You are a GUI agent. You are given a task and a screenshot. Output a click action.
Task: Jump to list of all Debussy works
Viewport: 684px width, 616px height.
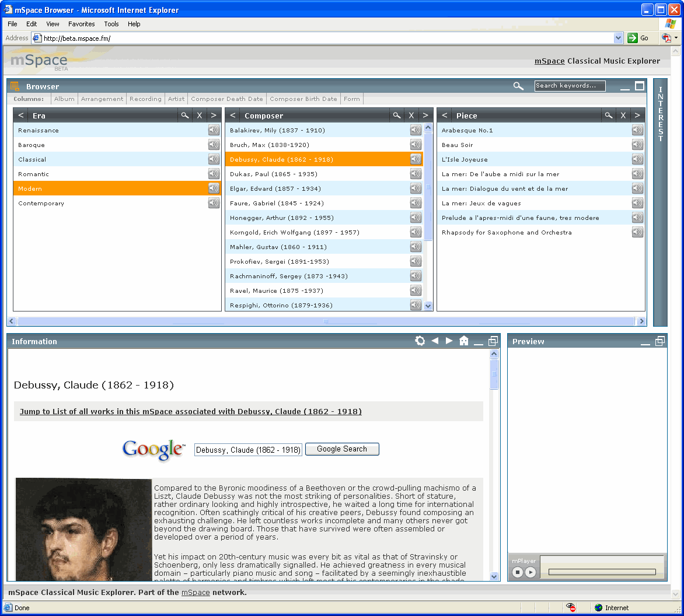pos(191,411)
